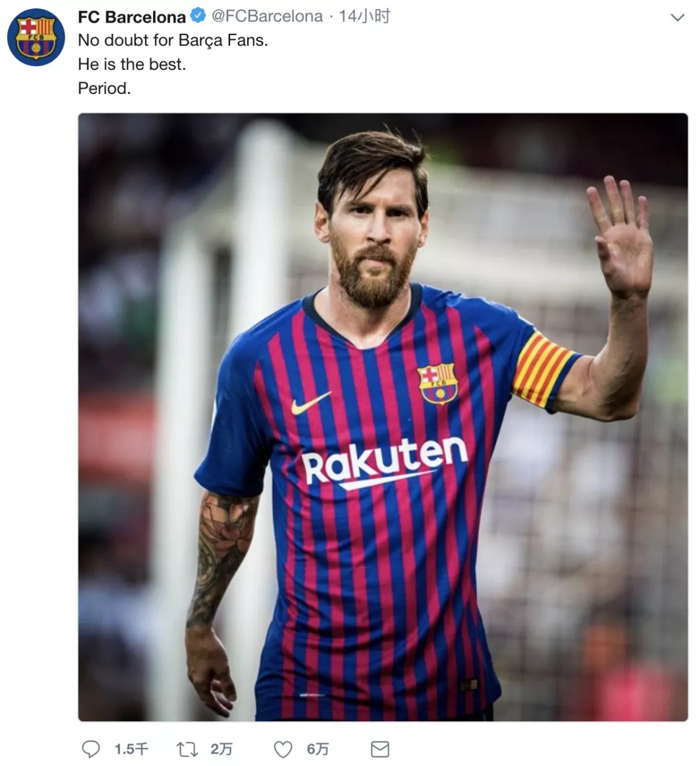The image size is (700, 766).
Task: Click the text line "No doubt for Barça Fans."
Action: click(172, 40)
